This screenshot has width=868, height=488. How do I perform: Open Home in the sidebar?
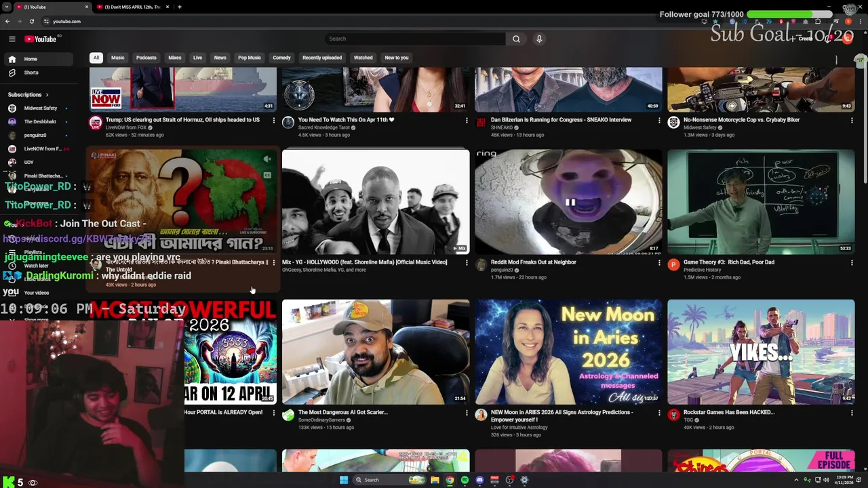click(x=38, y=59)
